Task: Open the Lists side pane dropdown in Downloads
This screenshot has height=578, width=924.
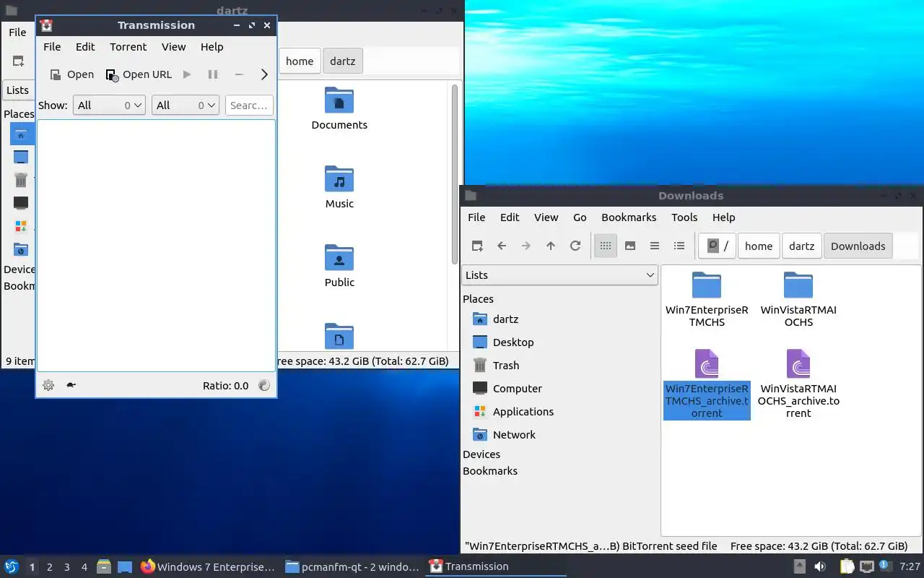Action: 559,275
